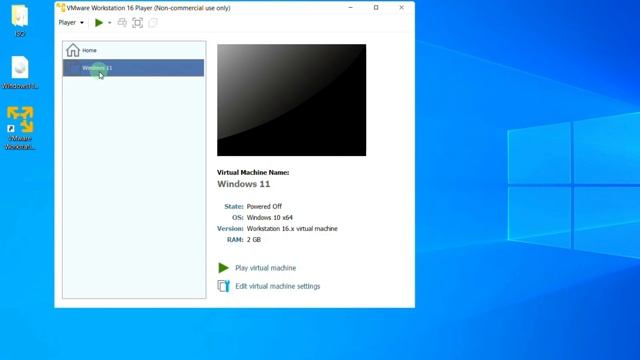Click the 'Workstation 16.x virtual machine' version text
This screenshot has height=360, width=640.
coord(292,229)
